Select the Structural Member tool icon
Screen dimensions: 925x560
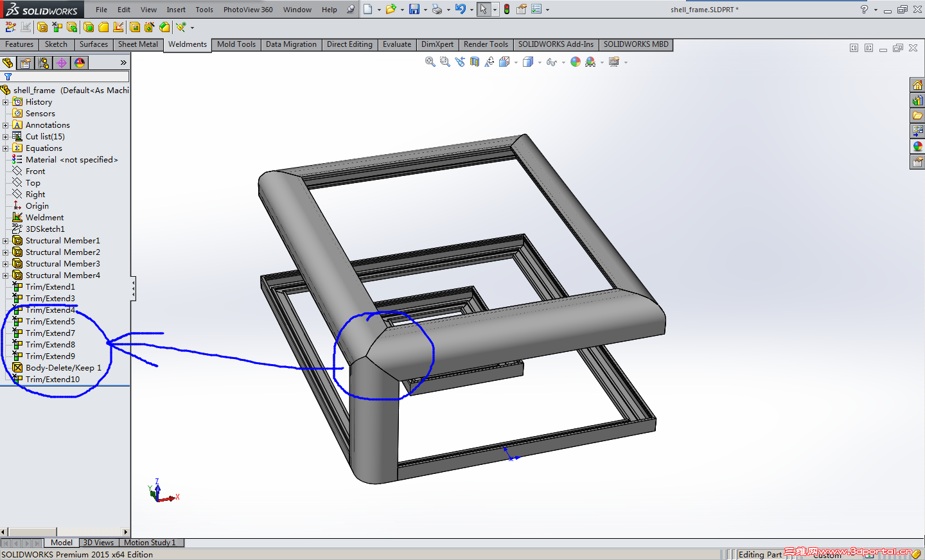coord(42,27)
